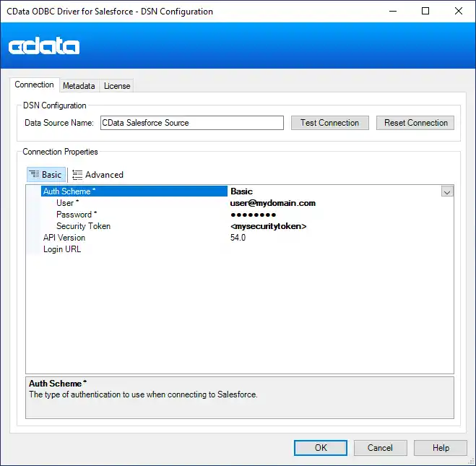The height and width of the screenshot is (466, 476).
Task: Confirm settings with the OK button
Action: (321, 448)
